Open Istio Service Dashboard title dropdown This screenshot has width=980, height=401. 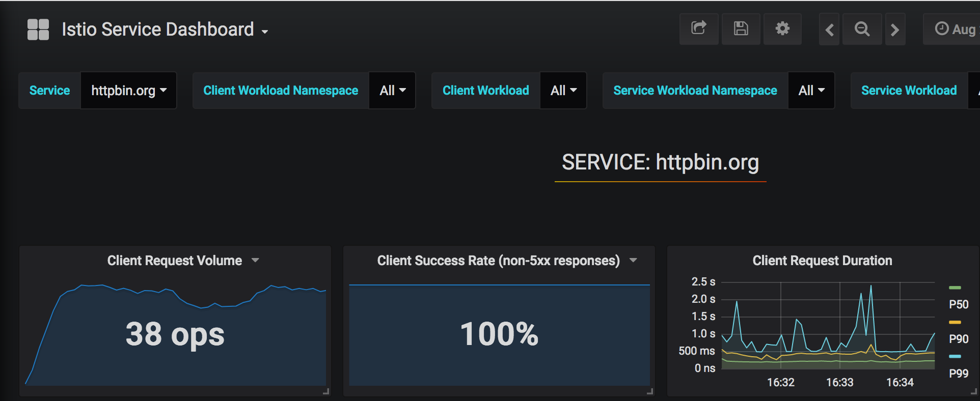(x=165, y=30)
